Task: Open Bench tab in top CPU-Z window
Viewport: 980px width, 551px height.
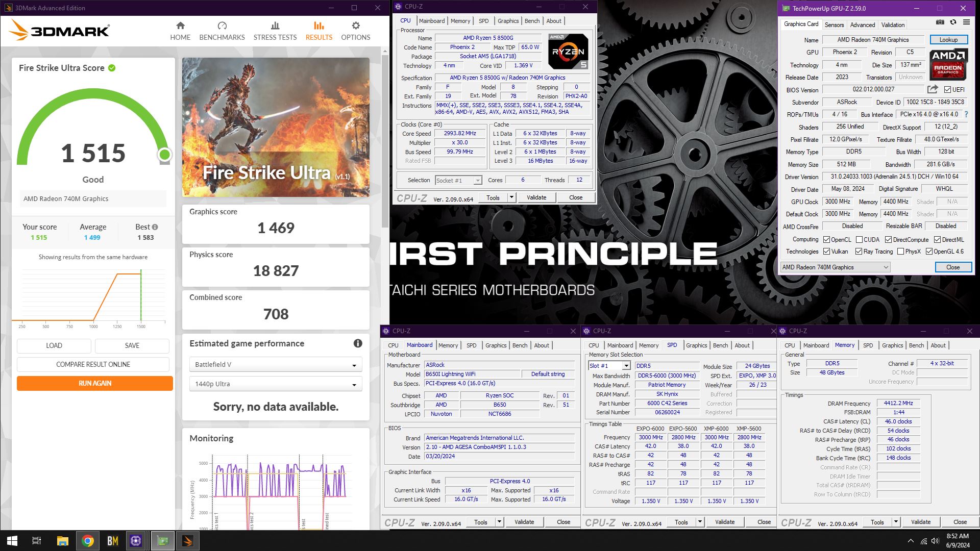Action: pos(532,21)
